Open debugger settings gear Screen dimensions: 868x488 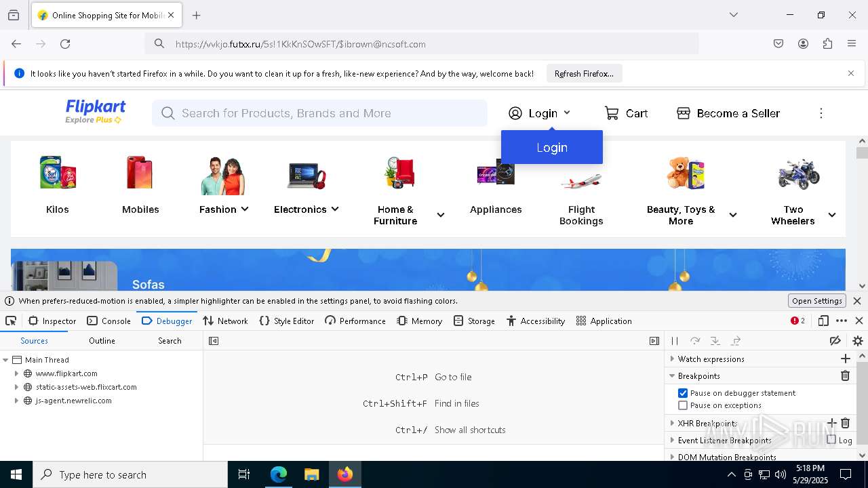pyautogui.click(x=857, y=341)
